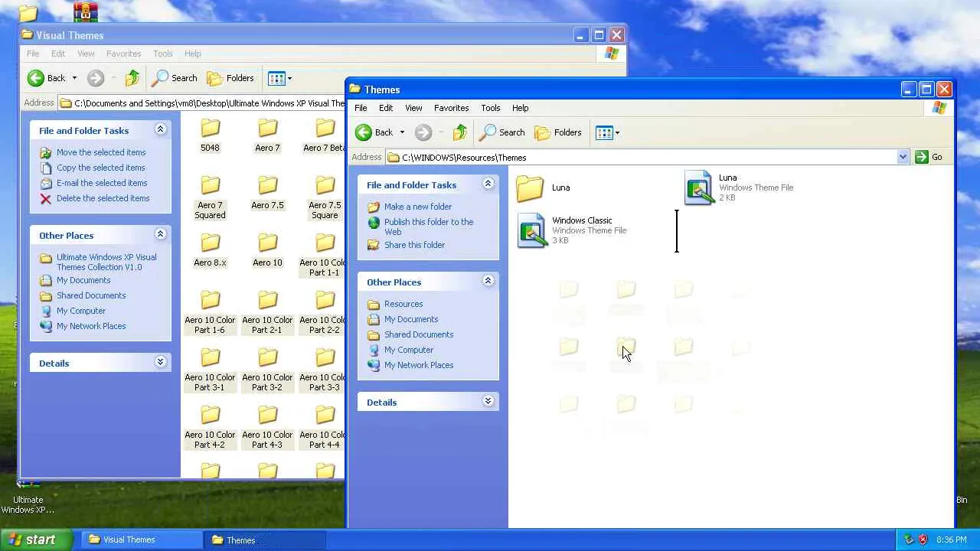Image resolution: width=980 pixels, height=551 pixels.
Task: Toggle the Folders pane in Themes window
Action: [x=558, y=132]
